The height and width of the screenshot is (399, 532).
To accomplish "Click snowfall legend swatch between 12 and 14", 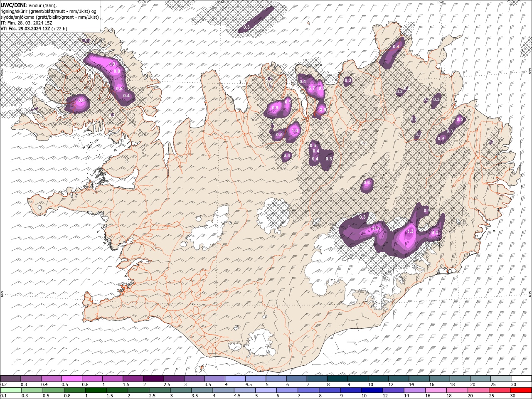I will (x=399, y=379).
